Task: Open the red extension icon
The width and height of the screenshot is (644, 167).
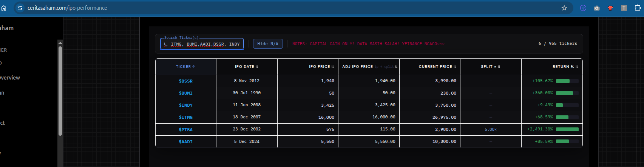Action: click(610, 8)
